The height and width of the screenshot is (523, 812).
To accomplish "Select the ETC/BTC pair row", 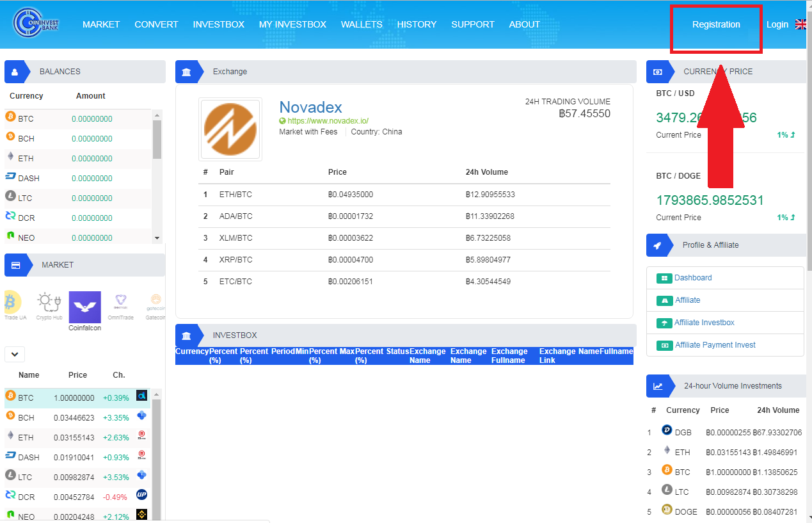I will pos(404,282).
